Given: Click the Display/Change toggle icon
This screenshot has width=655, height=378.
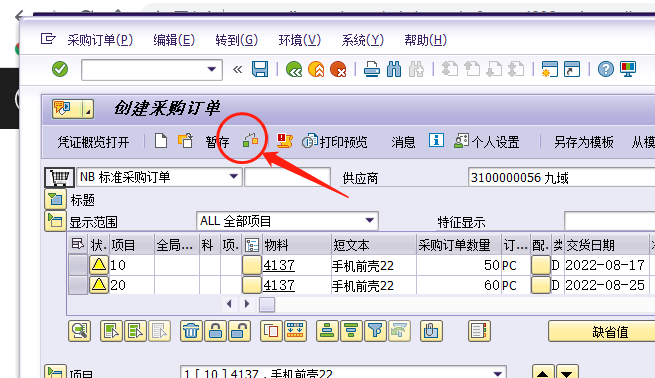Looking at the screenshot, I should pos(185,141).
